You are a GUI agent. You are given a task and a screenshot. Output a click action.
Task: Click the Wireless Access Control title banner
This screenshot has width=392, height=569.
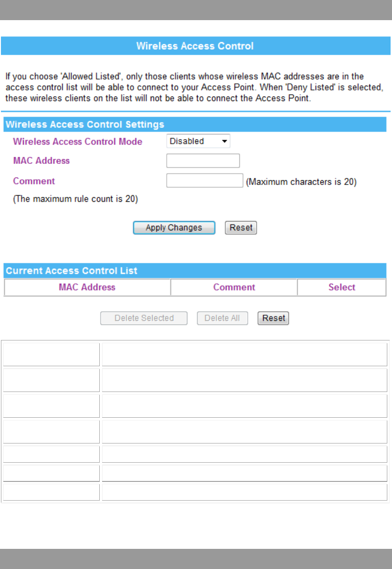click(x=195, y=46)
